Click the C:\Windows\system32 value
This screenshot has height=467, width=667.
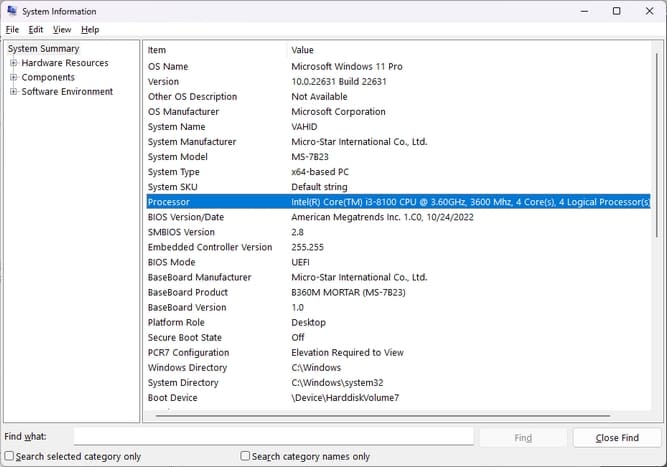337,383
